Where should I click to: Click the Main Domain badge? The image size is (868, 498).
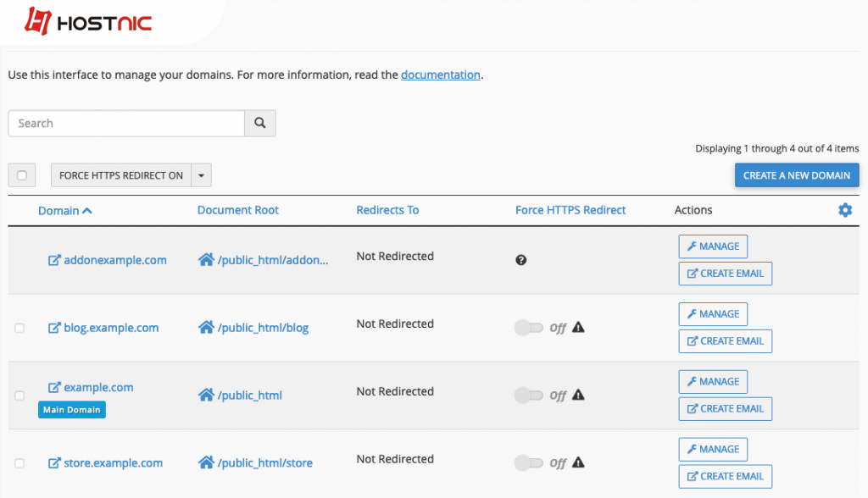[x=72, y=409]
